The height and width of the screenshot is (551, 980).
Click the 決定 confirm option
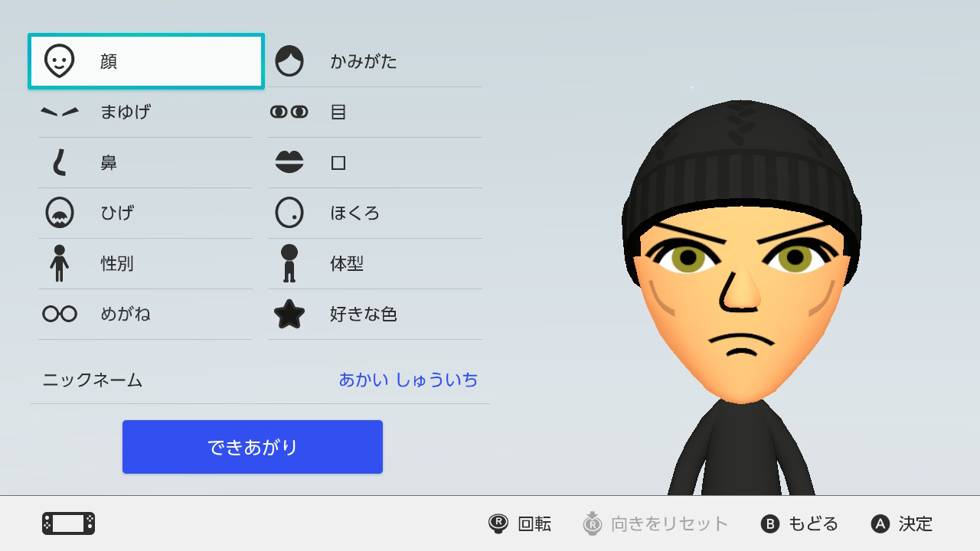(x=902, y=523)
